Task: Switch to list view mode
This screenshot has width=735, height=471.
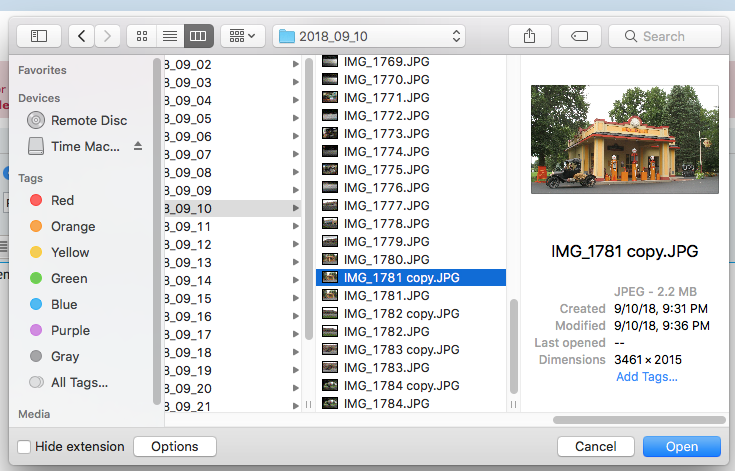Action: click(170, 36)
